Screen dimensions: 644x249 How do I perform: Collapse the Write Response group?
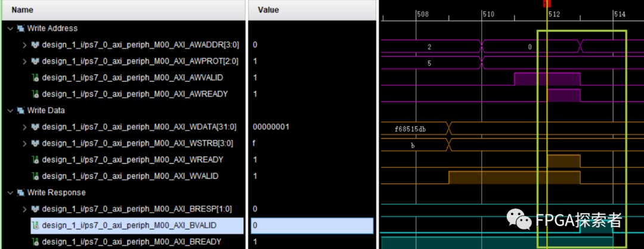pos(10,192)
